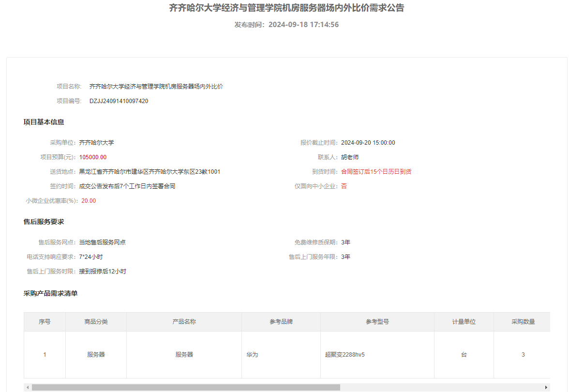Select the 产品名称 column header
The image size is (570, 392).
(184, 322)
